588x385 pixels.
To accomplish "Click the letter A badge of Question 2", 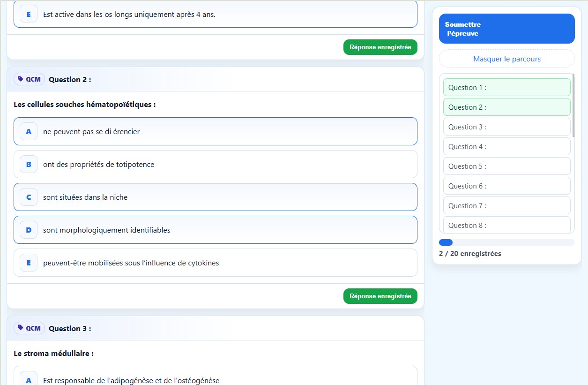I will pyautogui.click(x=28, y=132).
